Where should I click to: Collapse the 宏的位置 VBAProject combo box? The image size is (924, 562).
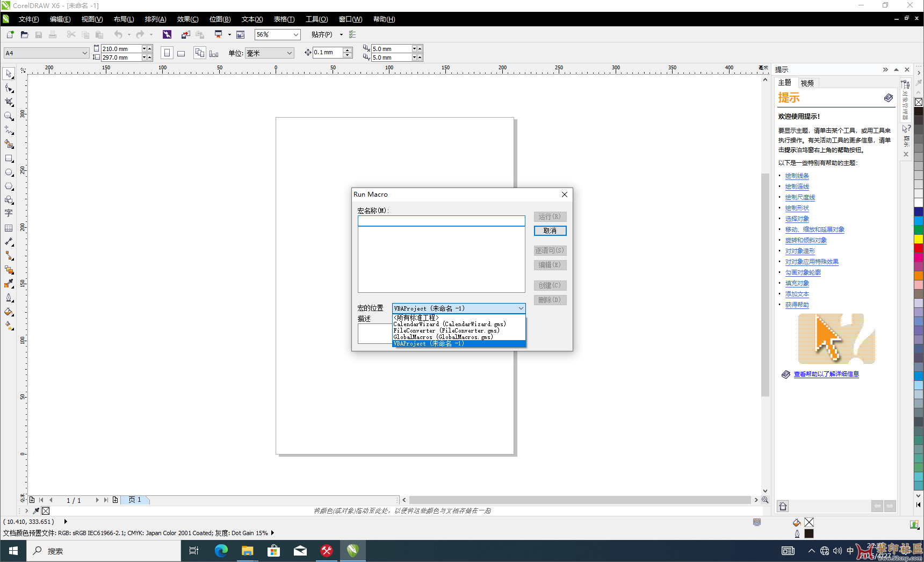point(521,308)
